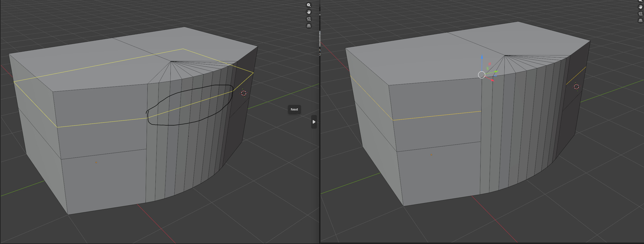Click the red plane handle of the move gizmo
The width and height of the screenshot is (644, 244).
pos(490,64)
